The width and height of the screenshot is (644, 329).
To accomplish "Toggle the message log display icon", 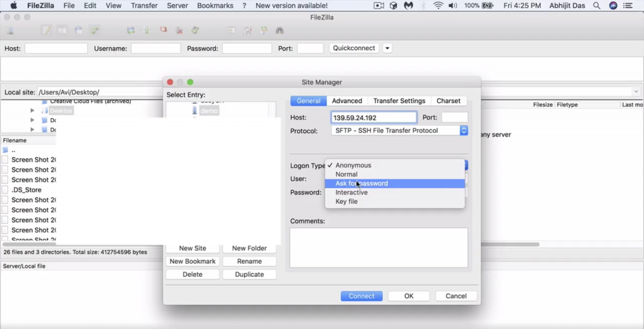I will (47, 30).
